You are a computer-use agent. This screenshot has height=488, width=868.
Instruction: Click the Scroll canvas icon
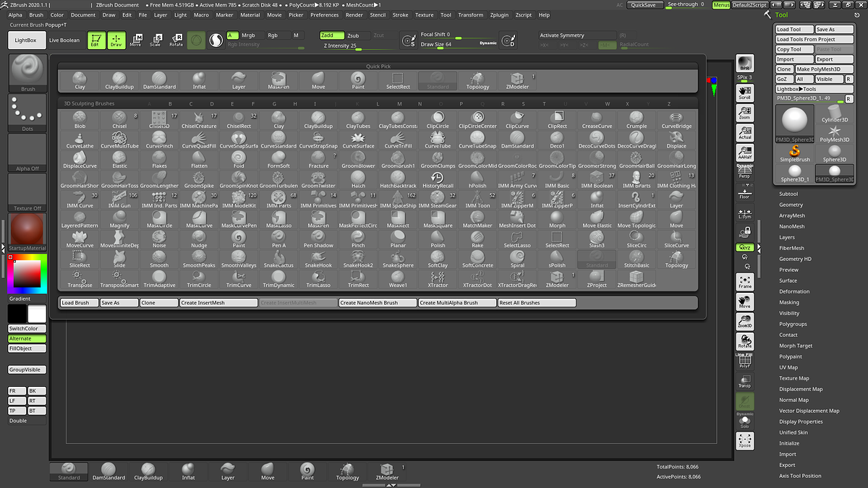pos(745,93)
